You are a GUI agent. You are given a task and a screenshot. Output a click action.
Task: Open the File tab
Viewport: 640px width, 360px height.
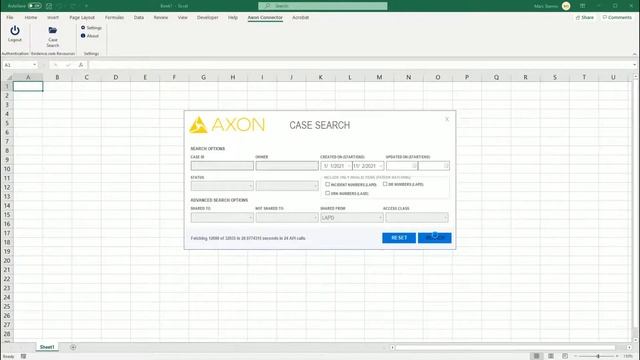pyautogui.click(x=10, y=18)
